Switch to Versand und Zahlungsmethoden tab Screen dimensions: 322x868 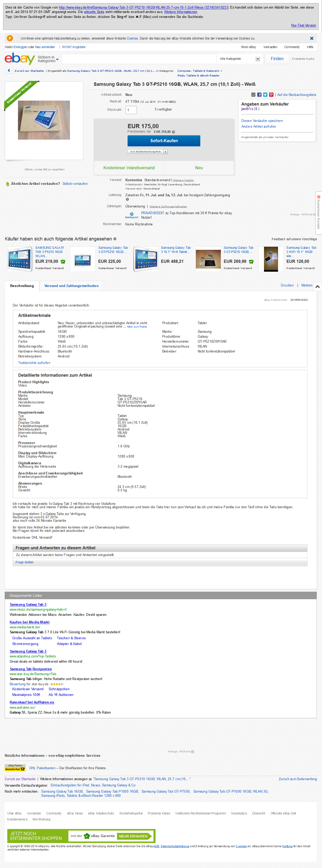(x=72, y=286)
